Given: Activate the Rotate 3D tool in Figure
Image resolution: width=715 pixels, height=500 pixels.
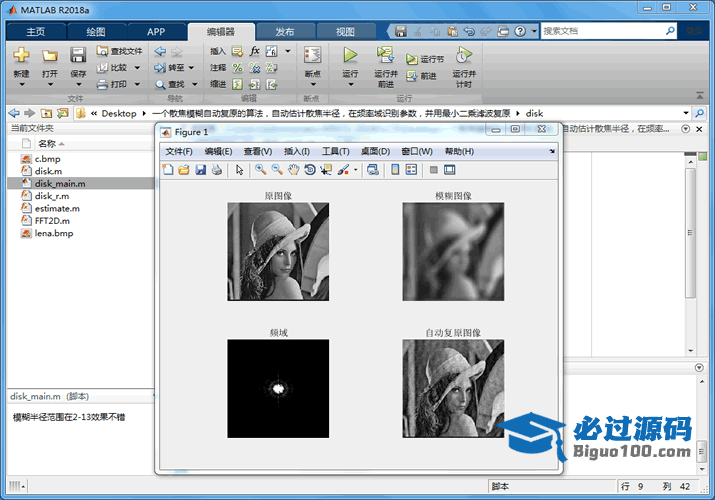Looking at the screenshot, I should point(309,170).
